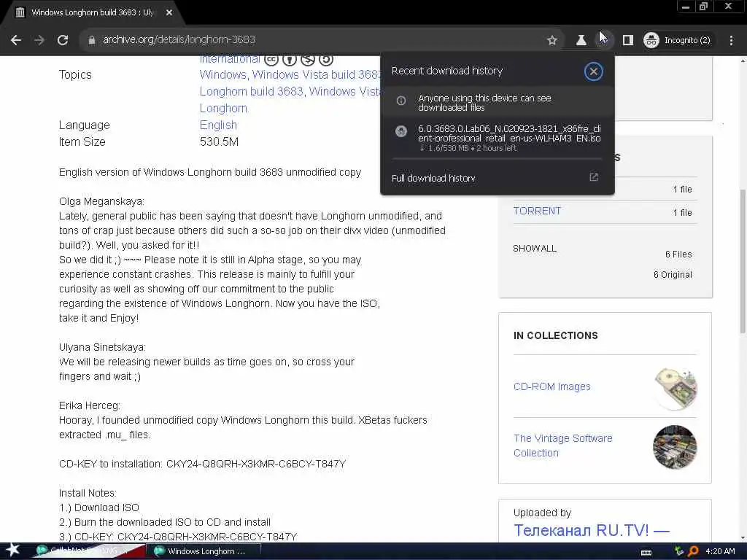Click the Creative Commons CC icon
The width and height of the screenshot is (747, 560).
pos(271,60)
